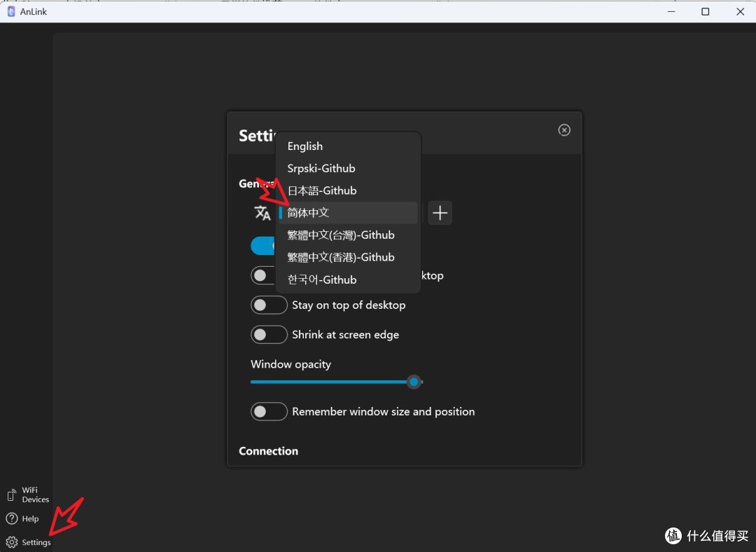This screenshot has height=552, width=756.
Task: Select Srpski-Github language entry
Action: (x=321, y=168)
